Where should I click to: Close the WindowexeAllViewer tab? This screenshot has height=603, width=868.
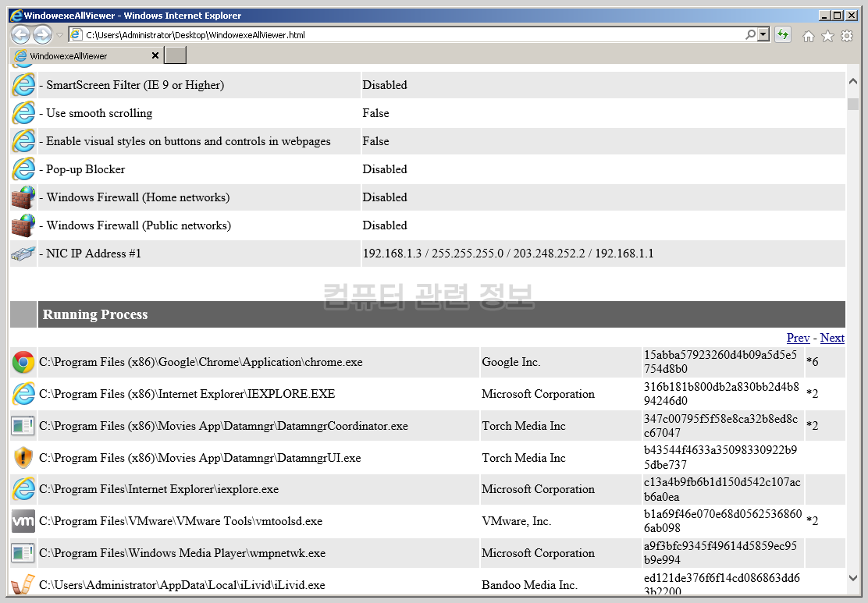click(155, 55)
